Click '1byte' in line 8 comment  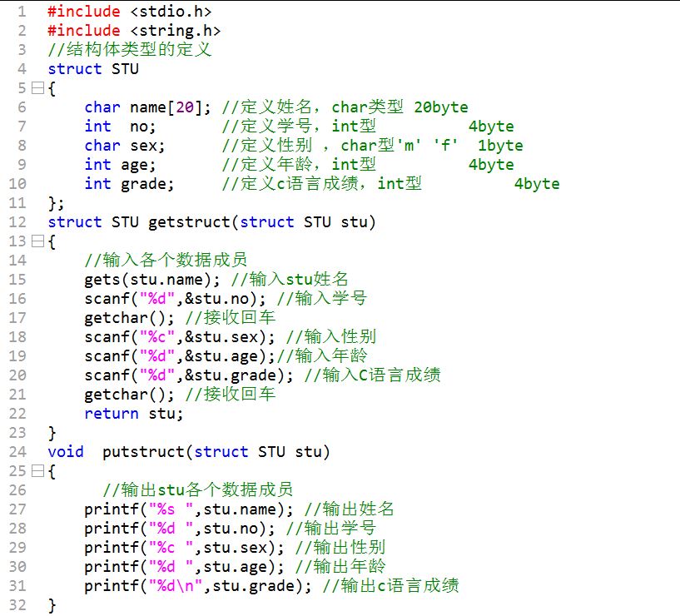click(500, 146)
